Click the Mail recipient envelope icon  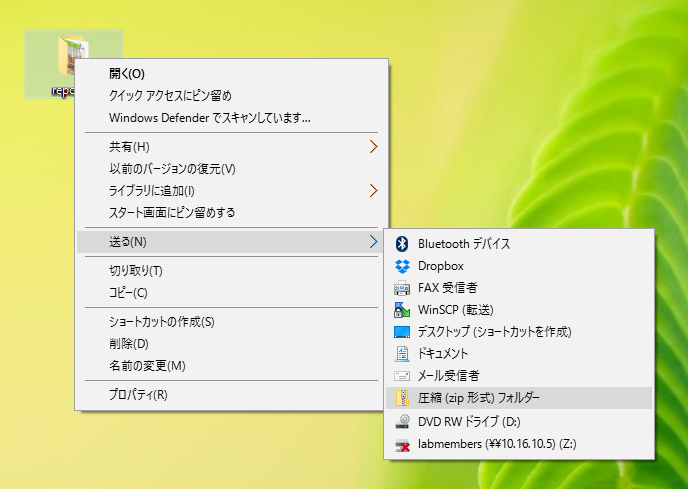tap(402, 376)
